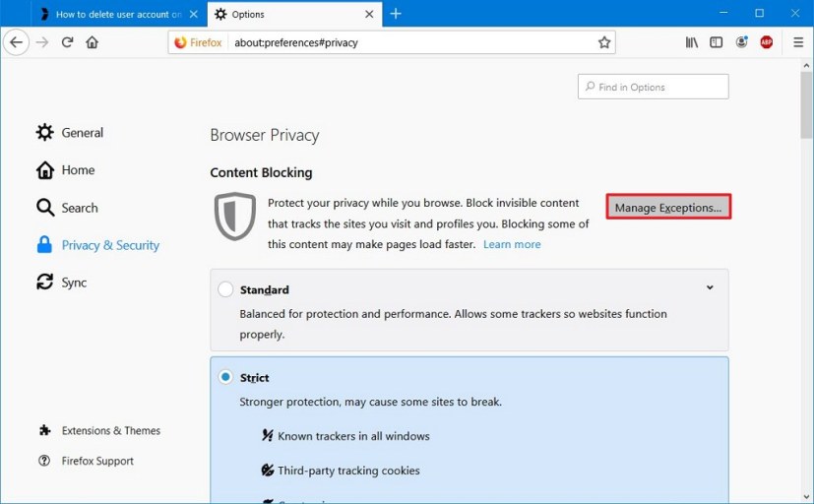Click the Firefox identity icon in address bar
Image resolution: width=814 pixels, height=504 pixels.
coord(198,42)
